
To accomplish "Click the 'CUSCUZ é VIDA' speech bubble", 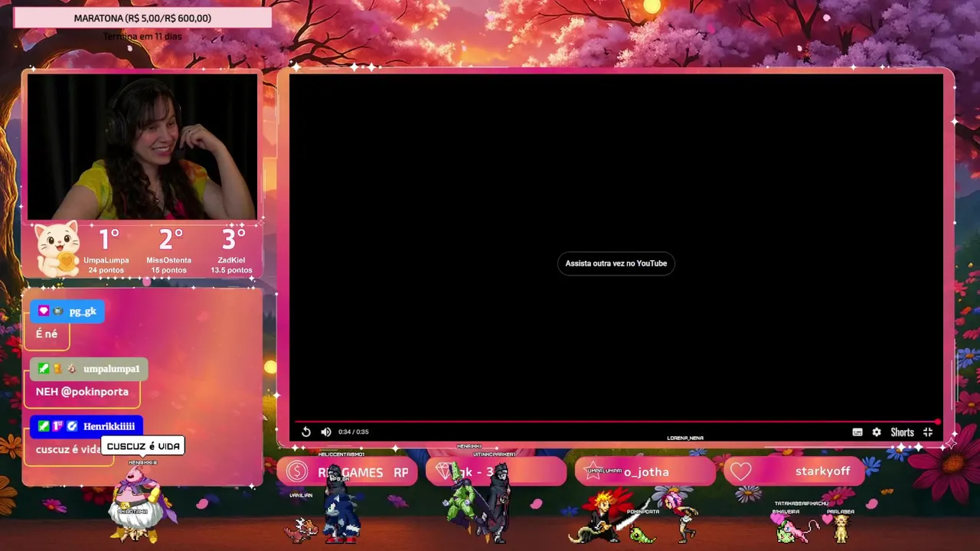I will pos(143,446).
